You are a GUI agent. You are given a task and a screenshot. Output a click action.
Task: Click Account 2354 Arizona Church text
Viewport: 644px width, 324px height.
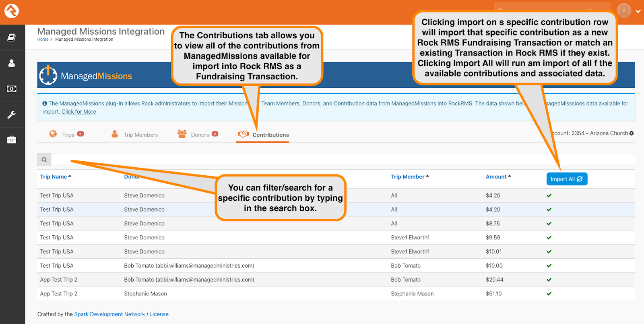point(590,133)
